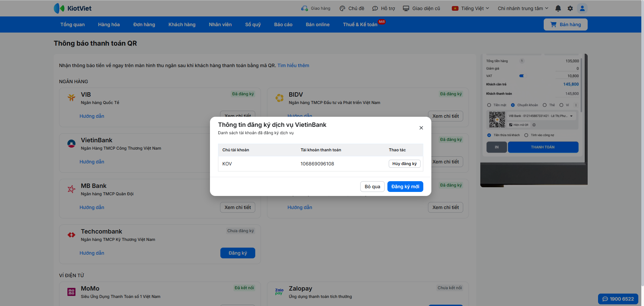Open the VietinBank Hướng dẫn guide link
Viewport: 644px width, 306px height.
point(92,162)
